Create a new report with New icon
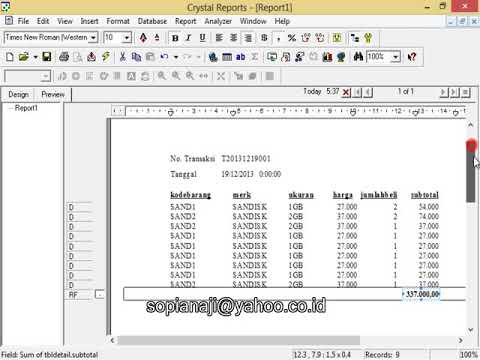Image resolution: width=480 pixels, height=360 pixels. (10, 57)
